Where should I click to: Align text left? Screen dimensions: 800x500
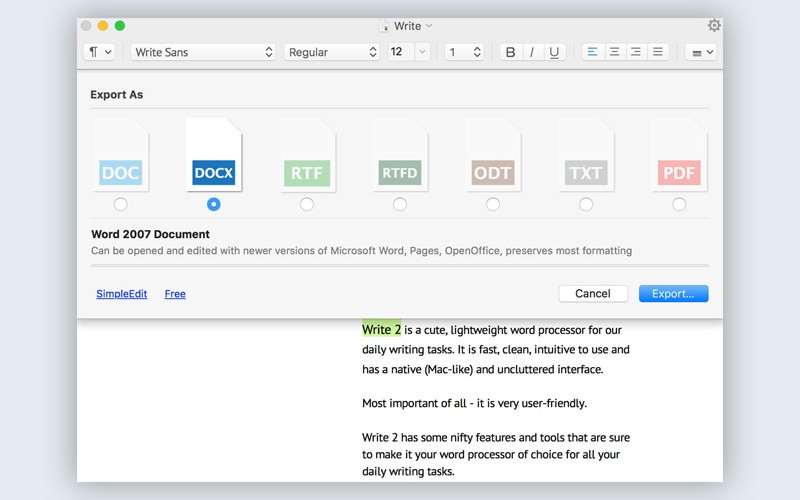point(592,52)
